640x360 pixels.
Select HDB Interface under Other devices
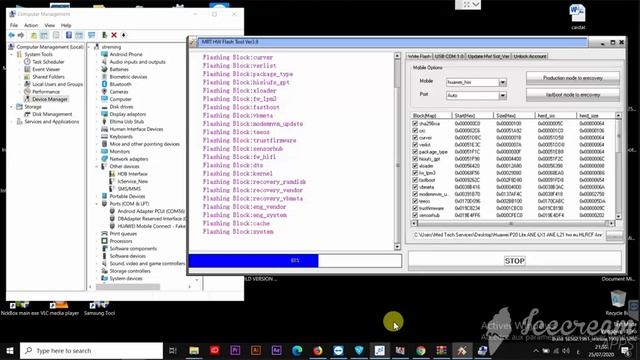pos(132,174)
